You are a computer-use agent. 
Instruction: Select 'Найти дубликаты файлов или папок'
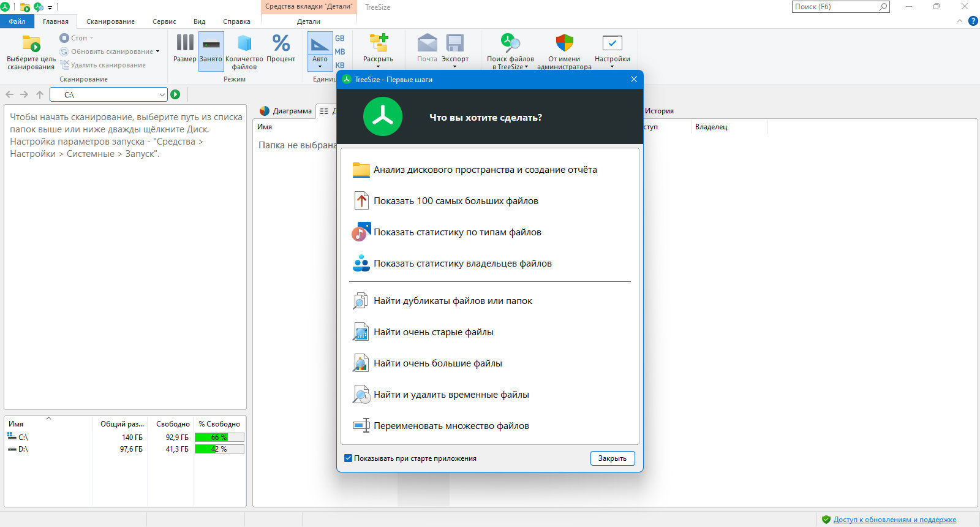tap(453, 301)
